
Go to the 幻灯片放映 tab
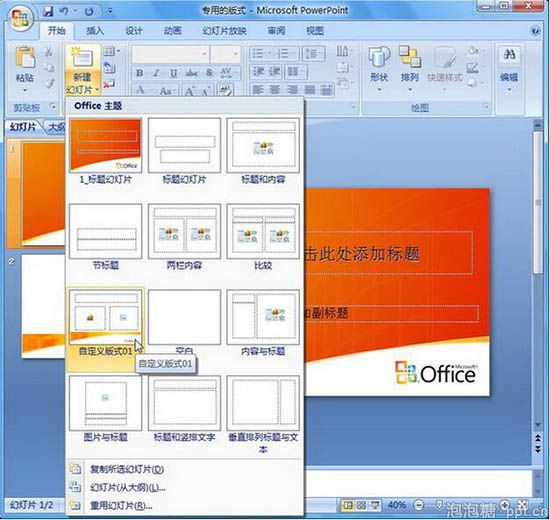(224, 31)
